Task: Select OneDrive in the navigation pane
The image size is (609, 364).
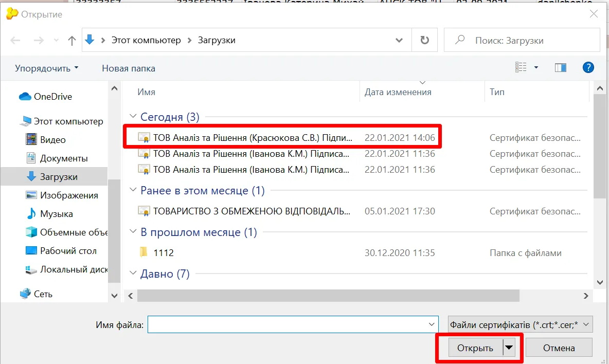Action: [x=52, y=97]
